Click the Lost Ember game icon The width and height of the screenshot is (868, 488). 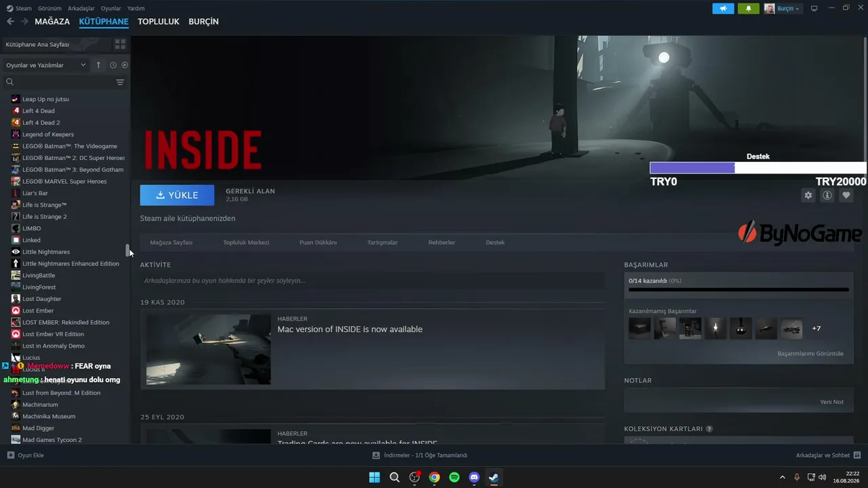(16, 310)
